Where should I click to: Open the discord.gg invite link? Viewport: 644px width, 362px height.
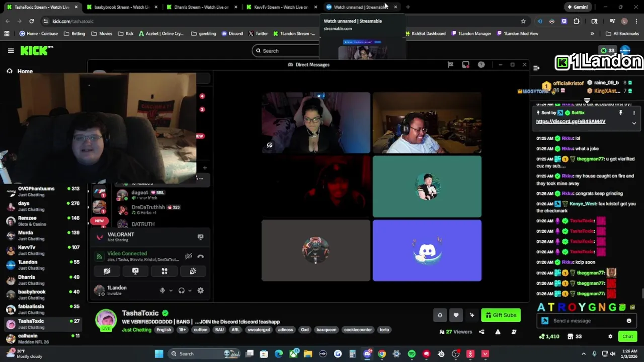pos(571,122)
